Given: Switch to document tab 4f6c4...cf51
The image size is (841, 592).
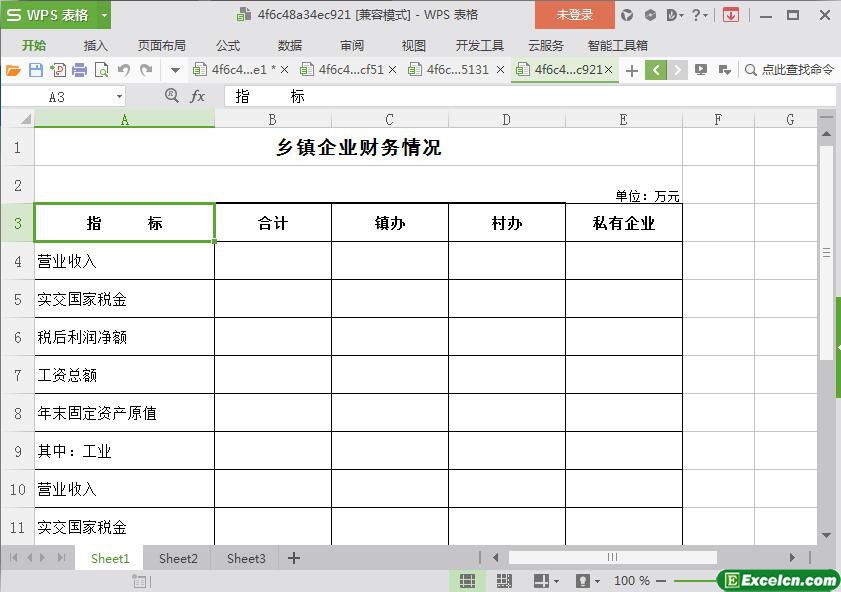Looking at the screenshot, I should (351, 70).
